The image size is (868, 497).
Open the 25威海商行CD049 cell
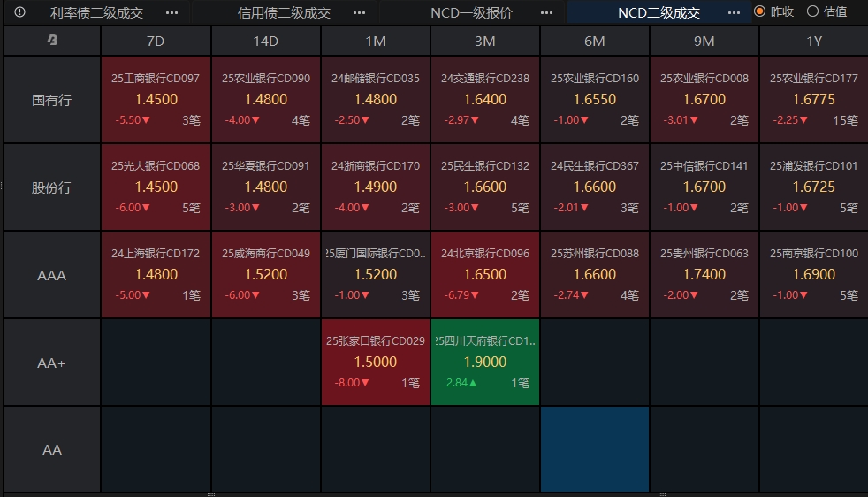(x=266, y=275)
